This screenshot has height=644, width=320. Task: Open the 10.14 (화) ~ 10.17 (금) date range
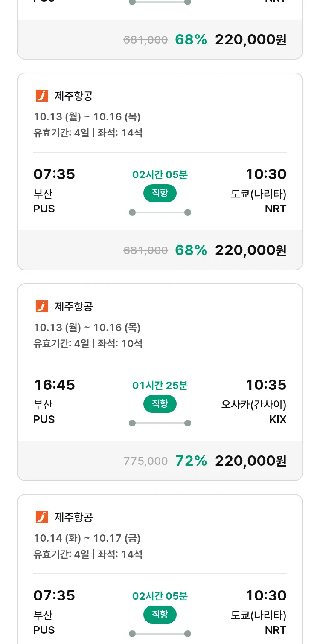(x=87, y=538)
